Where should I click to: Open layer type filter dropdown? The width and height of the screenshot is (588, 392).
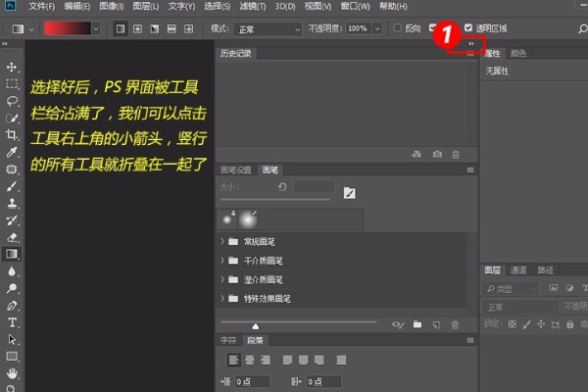click(511, 288)
